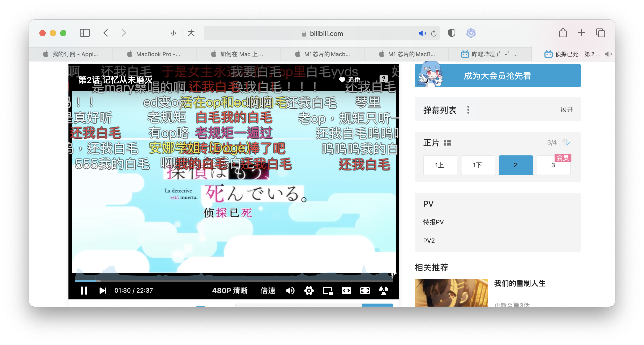Switch to the 我的订阅 tab
Screen dimensions: 644x345
(71, 54)
